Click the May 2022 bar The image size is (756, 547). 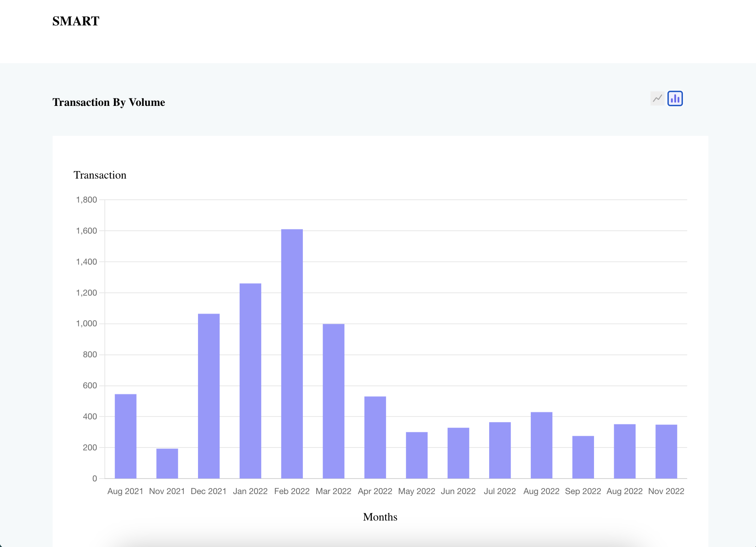click(x=417, y=455)
